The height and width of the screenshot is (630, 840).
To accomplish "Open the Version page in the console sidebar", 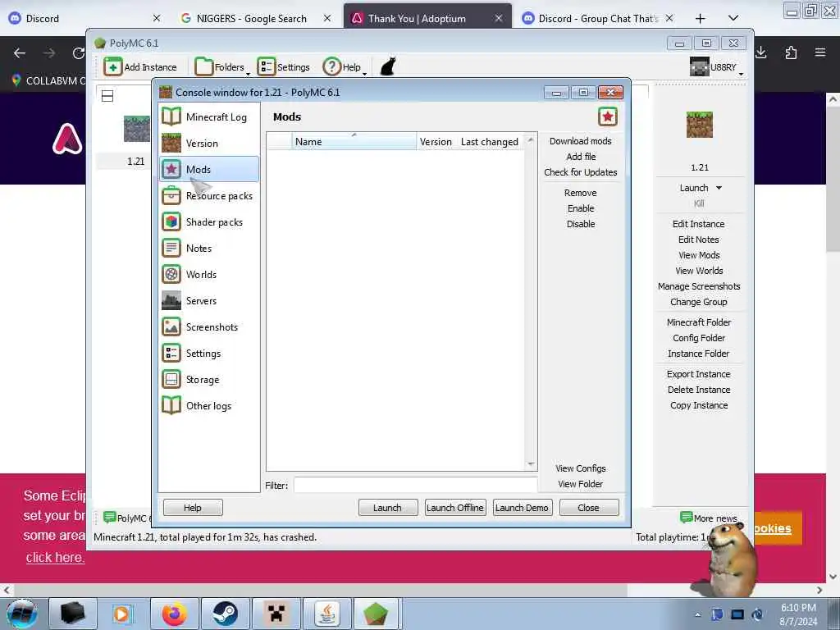I will pos(209,143).
